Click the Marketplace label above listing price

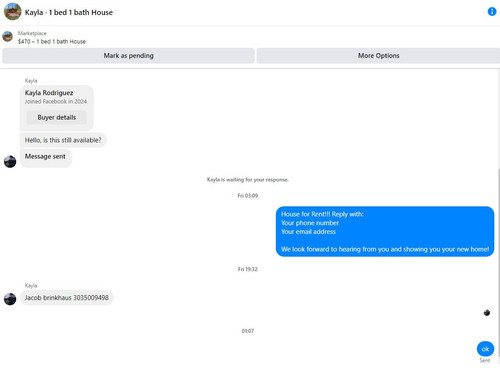point(32,33)
